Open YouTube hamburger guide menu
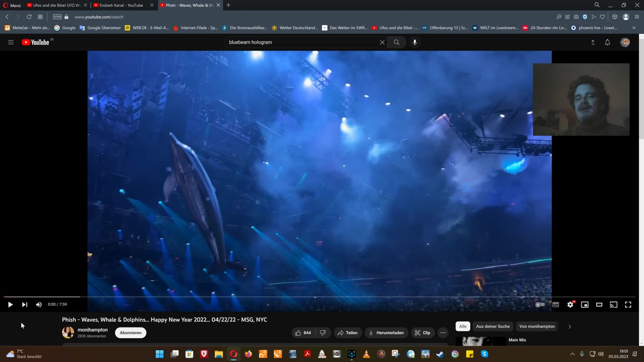This screenshot has height=362, width=644. (x=11, y=42)
